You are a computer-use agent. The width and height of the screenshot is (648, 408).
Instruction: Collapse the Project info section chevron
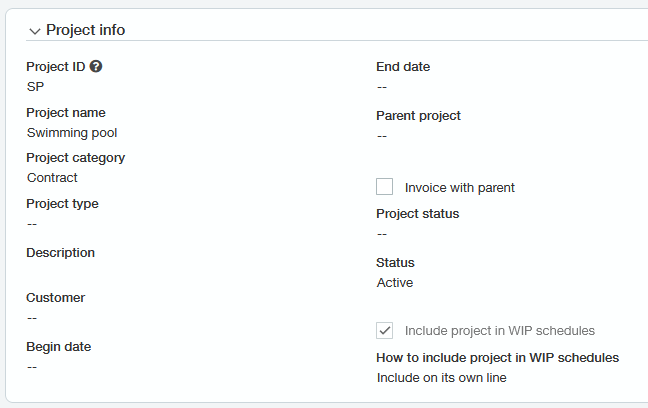click(x=35, y=31)
